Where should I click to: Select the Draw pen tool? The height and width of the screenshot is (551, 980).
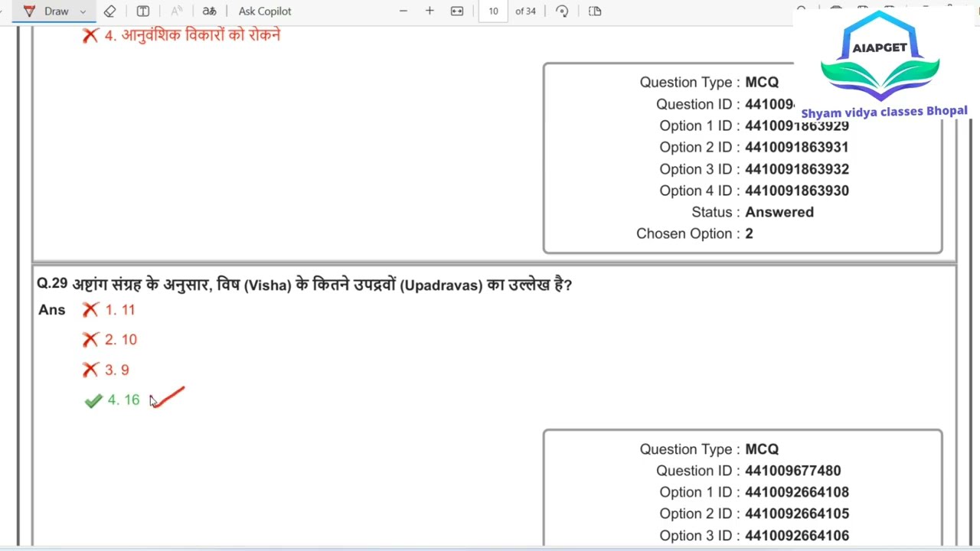coord(46,11)
